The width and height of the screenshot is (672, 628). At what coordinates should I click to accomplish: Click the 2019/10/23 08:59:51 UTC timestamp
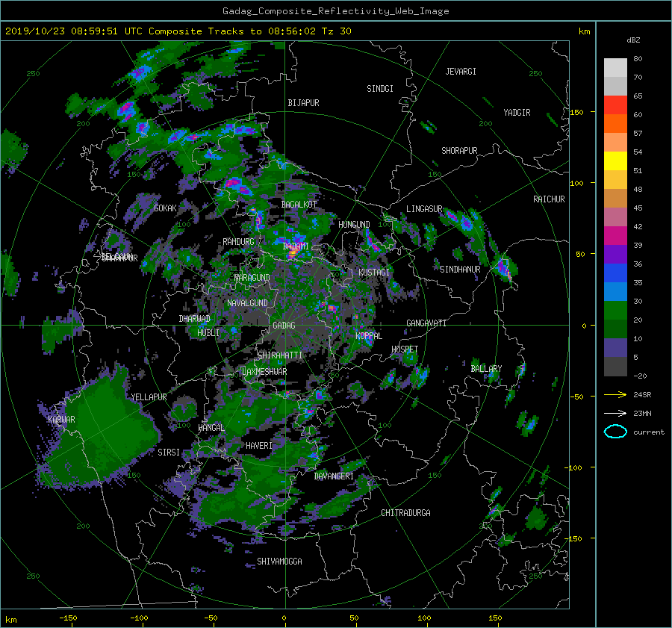point(68,31)
